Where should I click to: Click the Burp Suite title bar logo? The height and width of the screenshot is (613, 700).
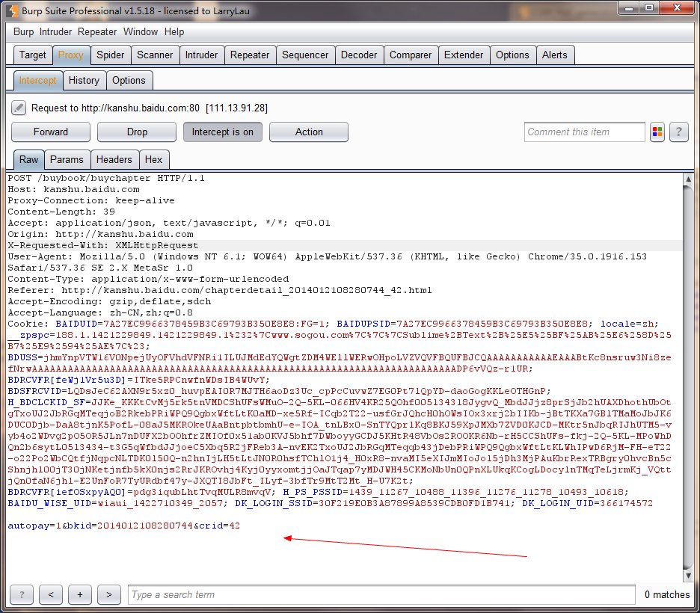pyautogui.click(x=13, y=10)
